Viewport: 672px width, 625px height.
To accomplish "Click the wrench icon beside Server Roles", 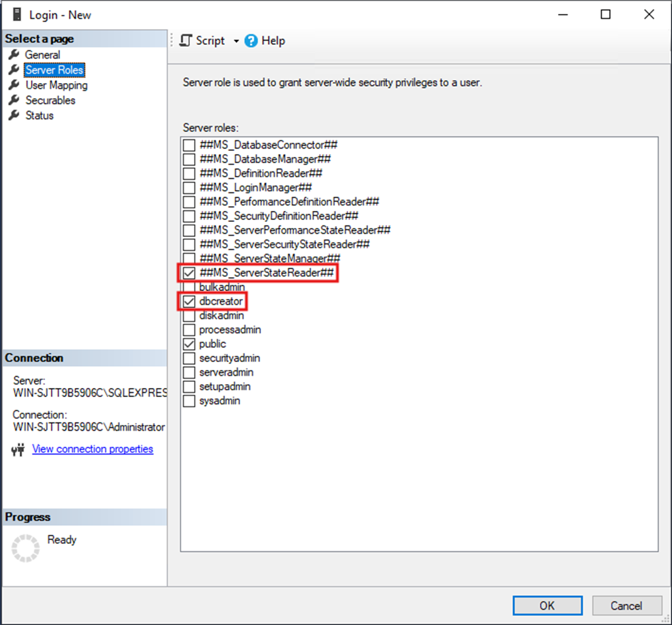I will point(14,69).
